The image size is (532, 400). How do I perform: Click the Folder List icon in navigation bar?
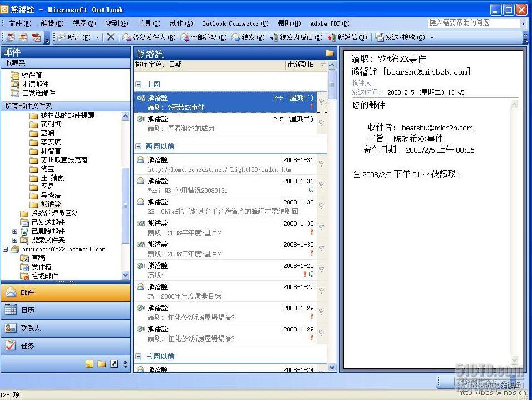(x=101, y=364)
